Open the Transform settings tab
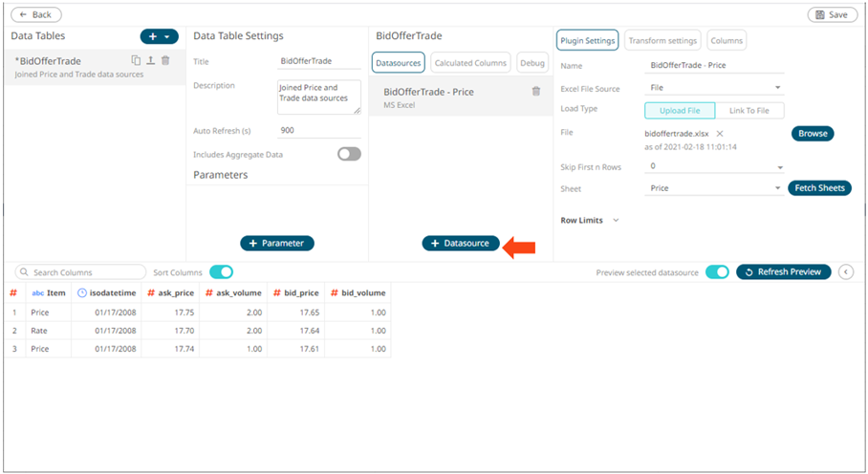The height and width of the screenshot is (474, 868). click(662, 41)
